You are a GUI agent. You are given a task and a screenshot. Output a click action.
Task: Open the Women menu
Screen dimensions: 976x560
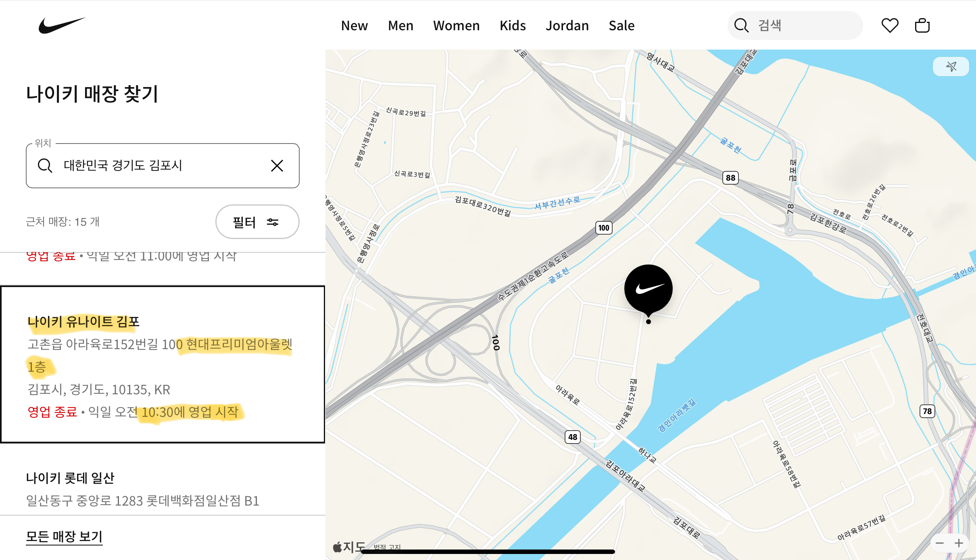[x=456, y=25]
